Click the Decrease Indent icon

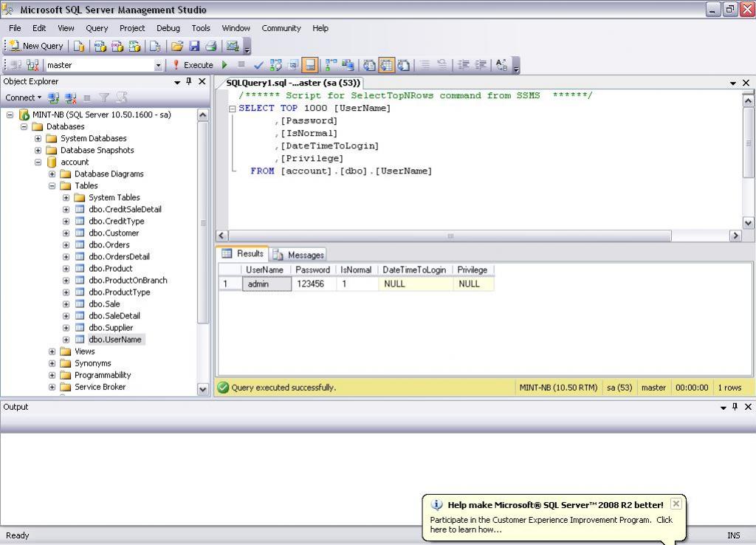[x=464, y=65]
